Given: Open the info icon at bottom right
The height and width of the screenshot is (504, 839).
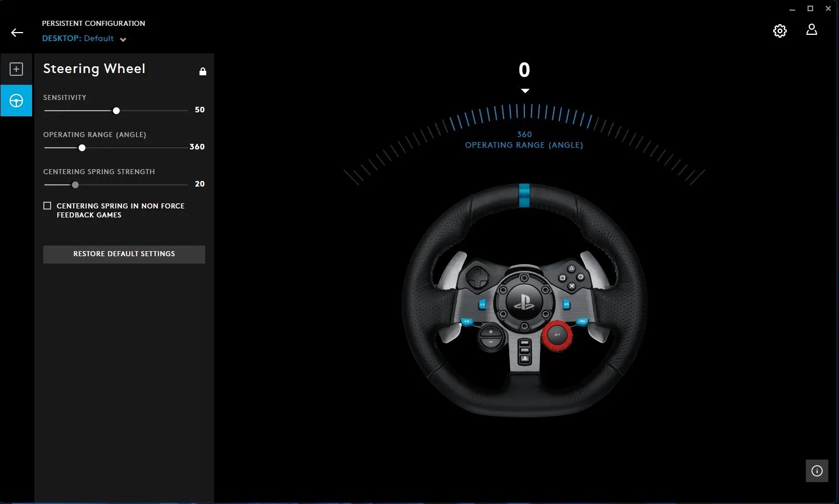Looking at the screenshot, I should [817, 471].
